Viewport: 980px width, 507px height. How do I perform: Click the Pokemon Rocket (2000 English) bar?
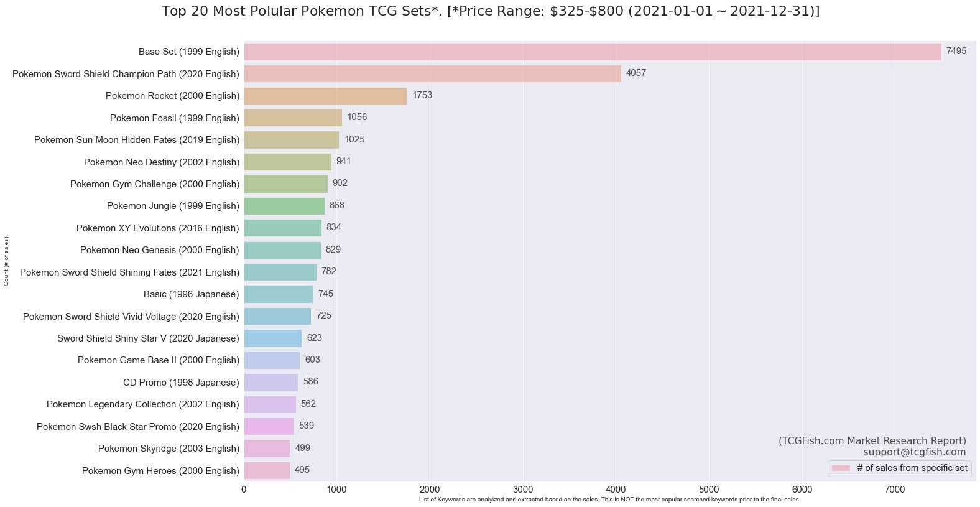tap(325, 96)
